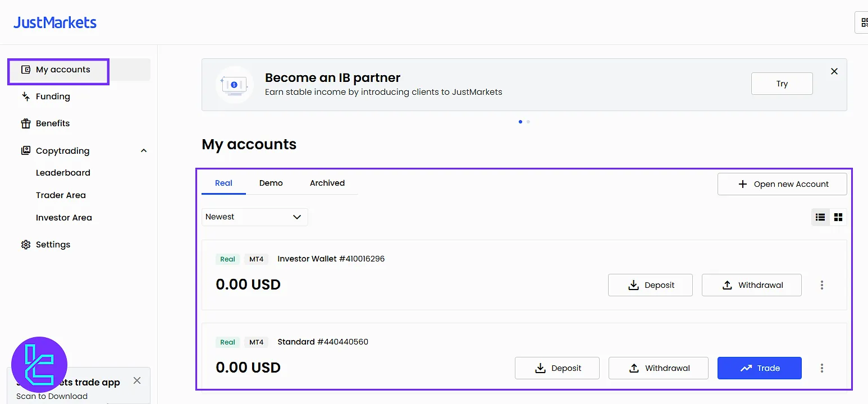Go to Funding section

click(x=53, y=97)
